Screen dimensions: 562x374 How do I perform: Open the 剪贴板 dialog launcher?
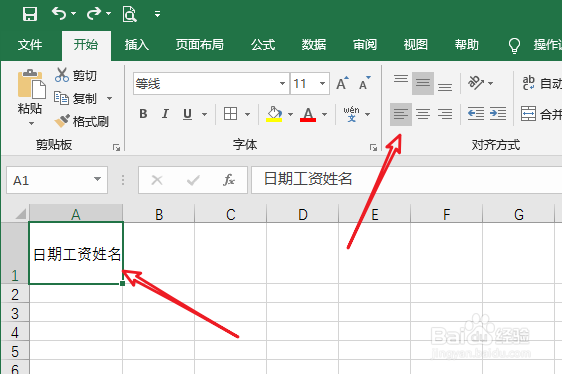[116, 147]
